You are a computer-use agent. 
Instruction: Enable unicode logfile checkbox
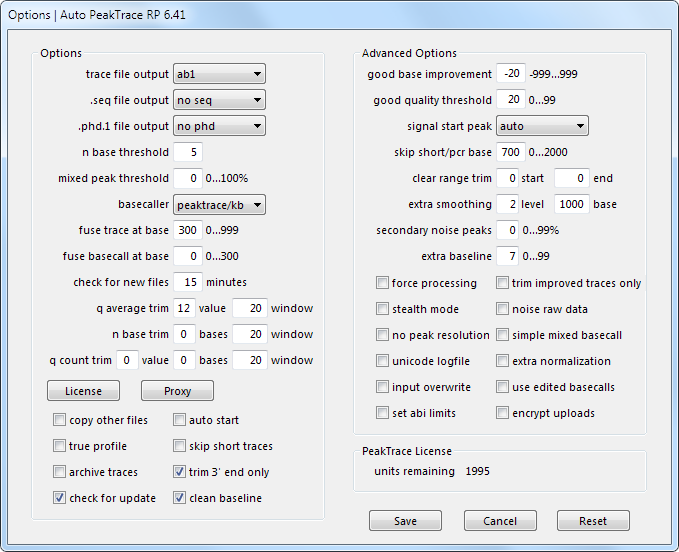click(x=382, y=361)
